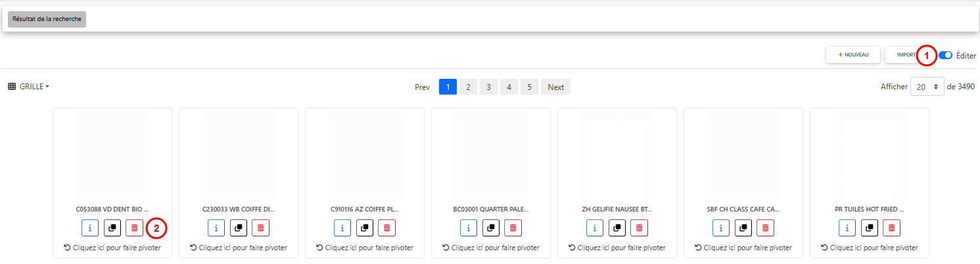Duplicate the PR TUILES HOT FRIED item
Viewport: 980px width, 264px height.
coord(870,228)
